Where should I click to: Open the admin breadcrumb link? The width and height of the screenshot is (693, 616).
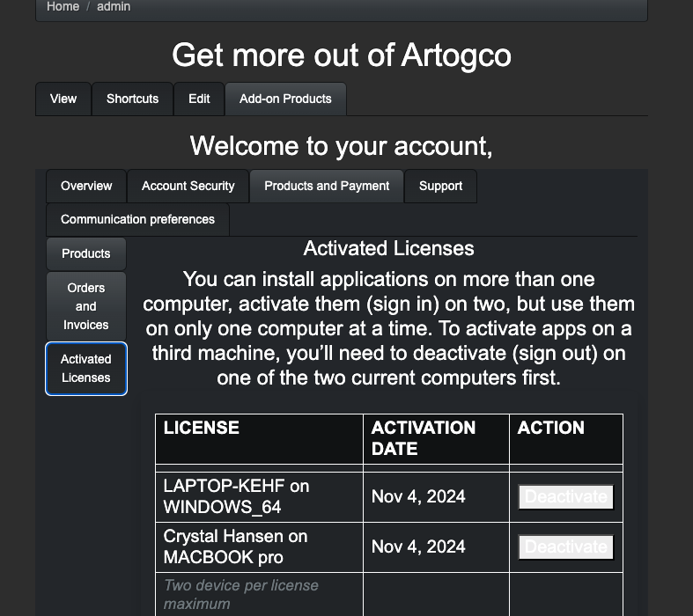pyautogui.click(x=114, y=7)
